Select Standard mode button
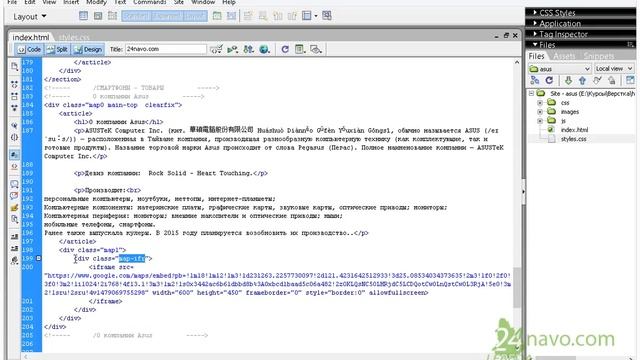The height and width of the screenshot is (360, 640). click(136, 16)
